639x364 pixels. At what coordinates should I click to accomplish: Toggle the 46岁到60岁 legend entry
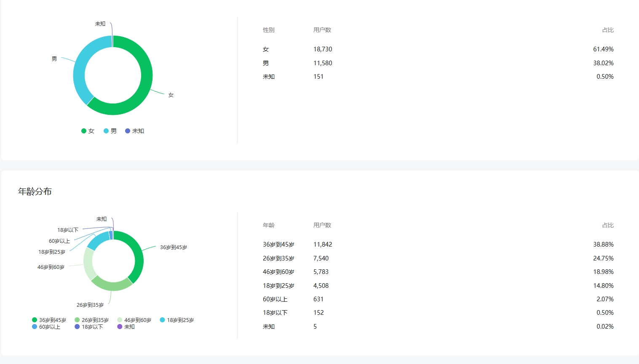pyautogui.click(x=134, y=320)
